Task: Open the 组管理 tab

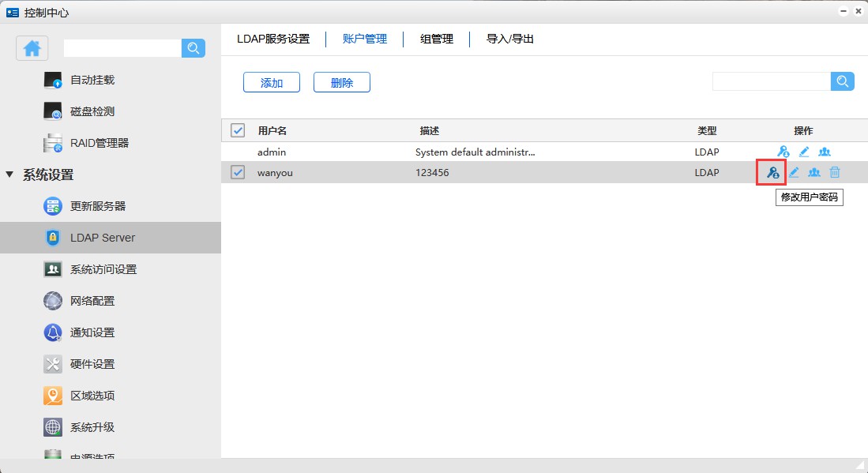Action: click(x=437, y=39)
